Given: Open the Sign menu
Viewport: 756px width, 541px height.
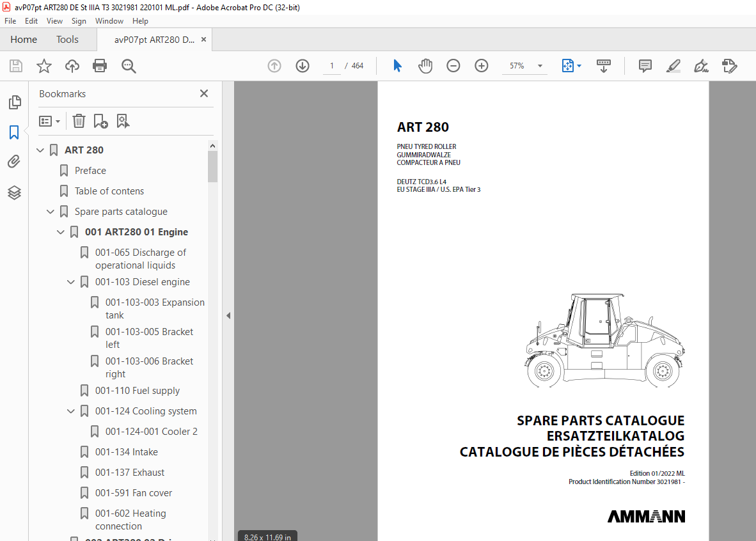Looking at the screenshot, I should pos(79,21).
